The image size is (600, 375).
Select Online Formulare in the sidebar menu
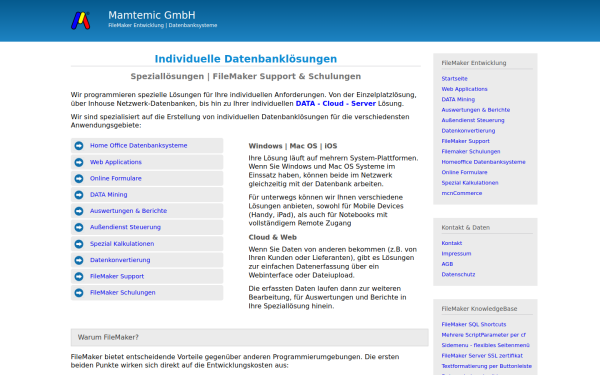(464, 172)
